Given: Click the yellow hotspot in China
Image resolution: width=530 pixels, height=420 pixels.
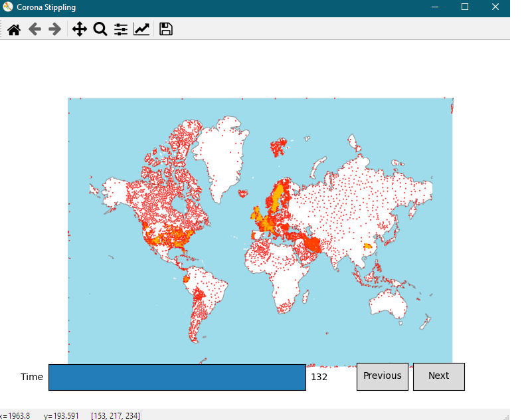Looking at the screenshot, I should point(367,247).
